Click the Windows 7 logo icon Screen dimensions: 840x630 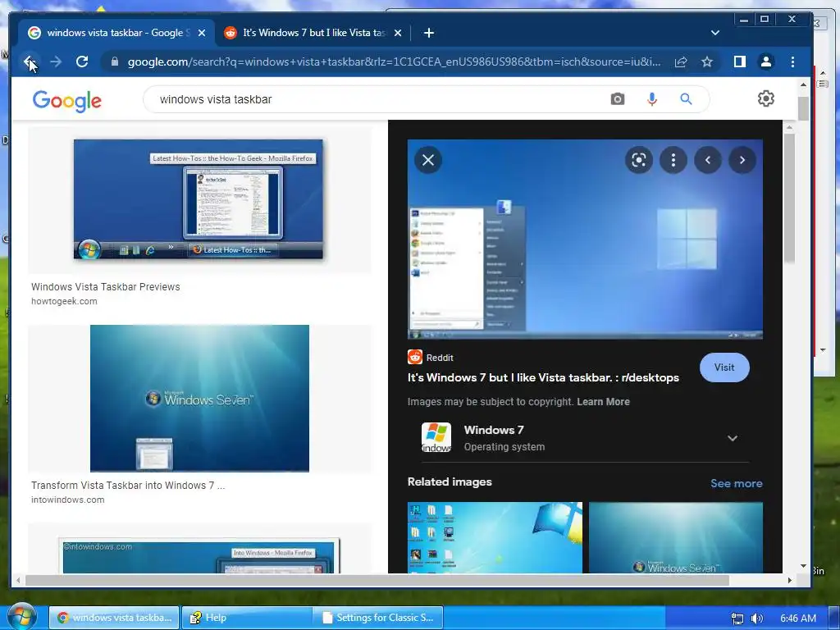(x=436, y=437)
